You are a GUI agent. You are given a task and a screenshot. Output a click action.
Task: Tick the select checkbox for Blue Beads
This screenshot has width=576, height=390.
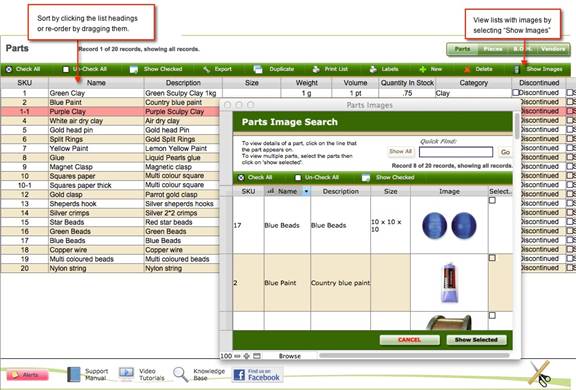coord(492,201)
